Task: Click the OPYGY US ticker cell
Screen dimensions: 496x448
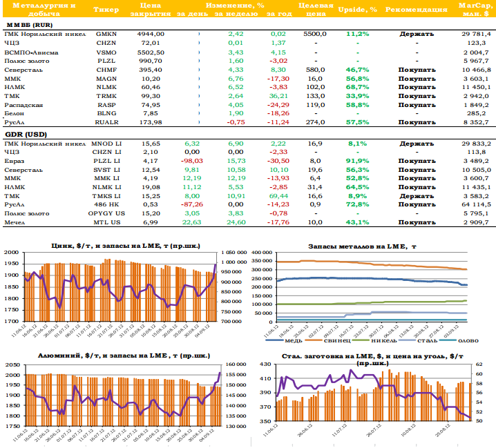Action: click(106, 214)
